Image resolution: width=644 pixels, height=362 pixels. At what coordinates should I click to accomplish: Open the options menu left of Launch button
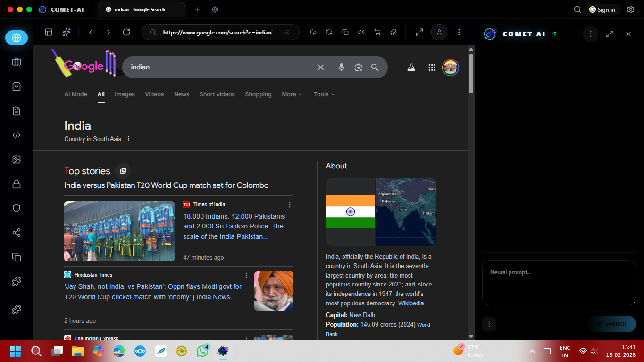click(489, 324)
